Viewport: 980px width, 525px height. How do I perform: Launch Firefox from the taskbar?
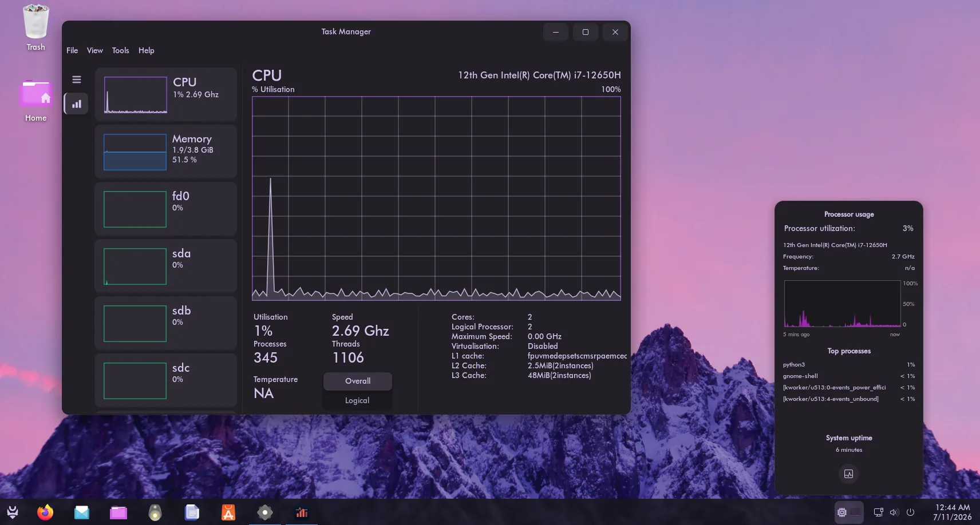pyautogui.click(x=45, y=512)
